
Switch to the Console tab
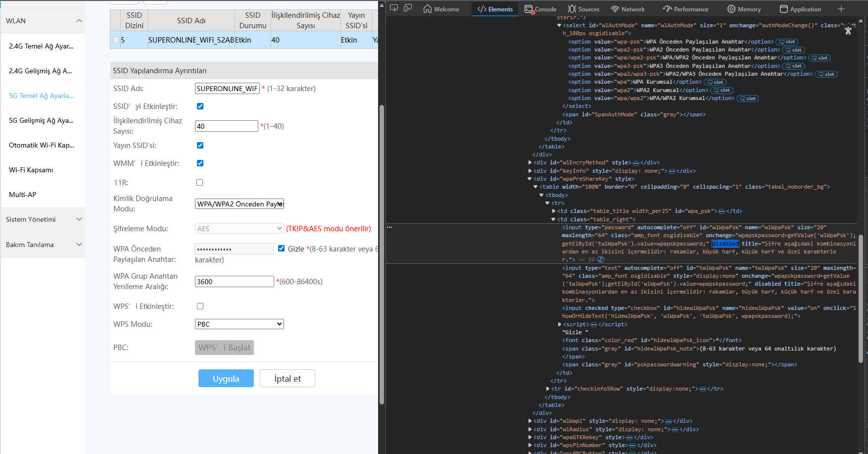540,9
